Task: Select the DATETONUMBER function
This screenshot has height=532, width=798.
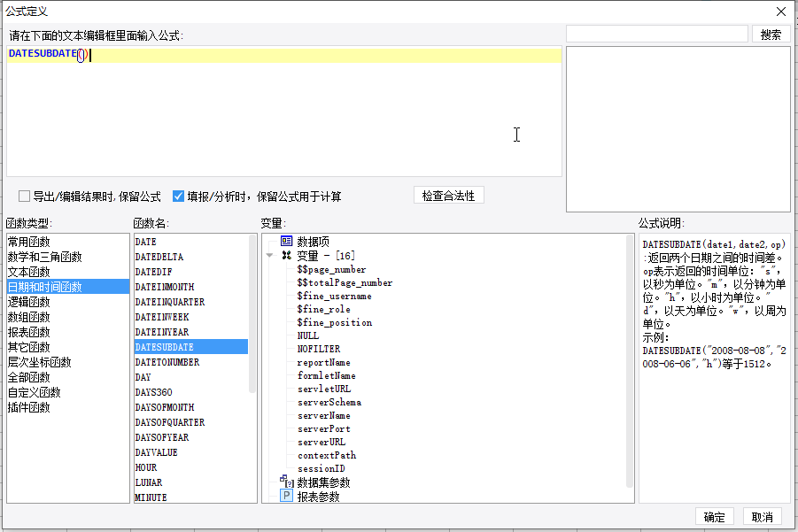Action: 190,362
